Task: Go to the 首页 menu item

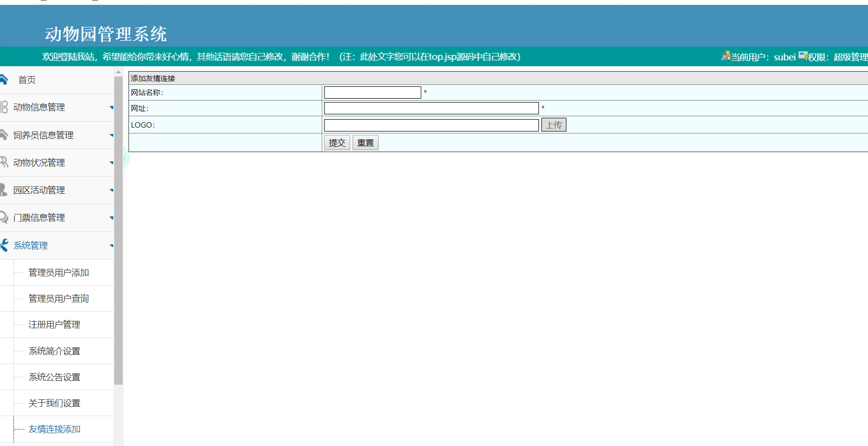Action: pyautogui.click(x=27, y=79)
